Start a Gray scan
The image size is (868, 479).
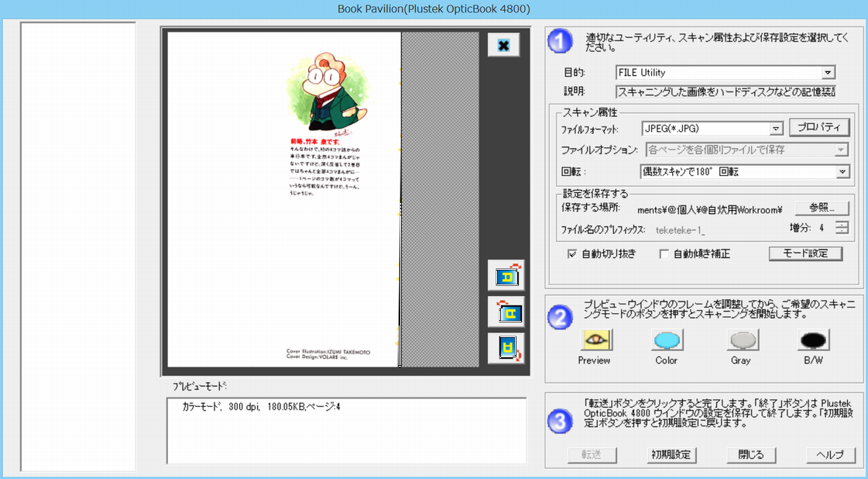pyautogui.click(x=743, y=339)
